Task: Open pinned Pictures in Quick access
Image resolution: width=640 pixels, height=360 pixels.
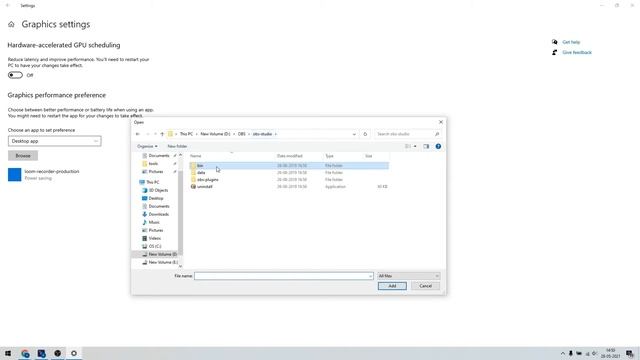Action: [156, 172]
